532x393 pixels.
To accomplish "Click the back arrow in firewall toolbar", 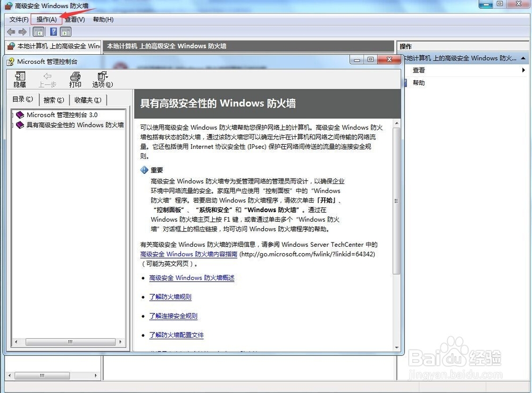I will click(11, 32).
